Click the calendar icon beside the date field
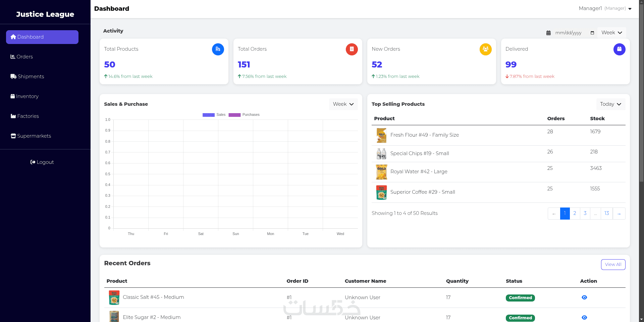The height and width of the screenshot is (322, 644). (x=548, y=33)
